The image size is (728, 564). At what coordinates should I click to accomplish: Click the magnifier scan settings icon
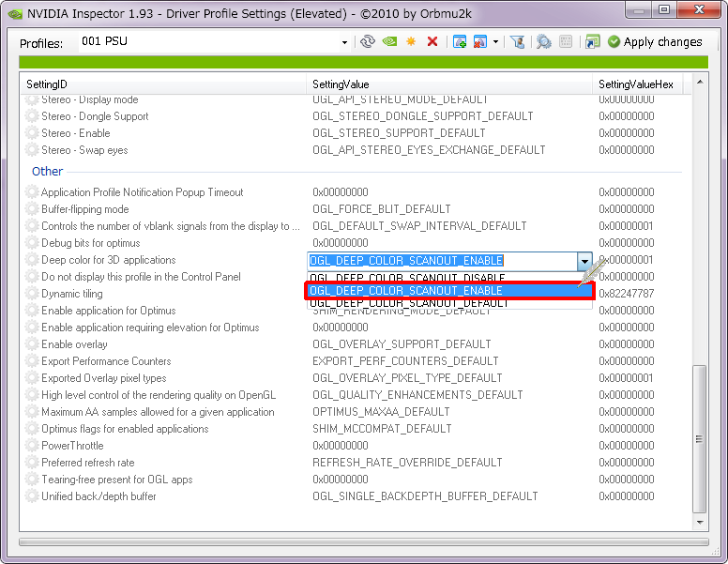[544, 42]
